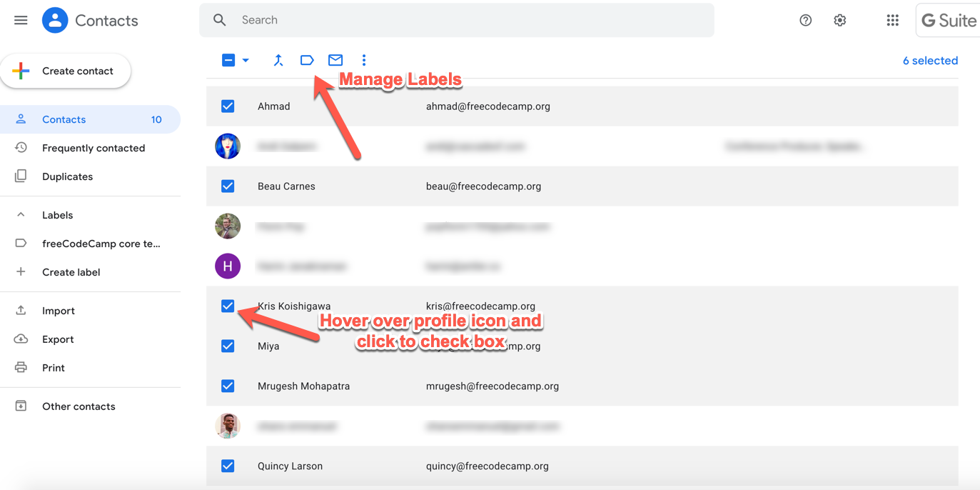This screenshot has width=980, height=490.
Task: Click the search magnifier icon
Action: [x=220, y=20]
